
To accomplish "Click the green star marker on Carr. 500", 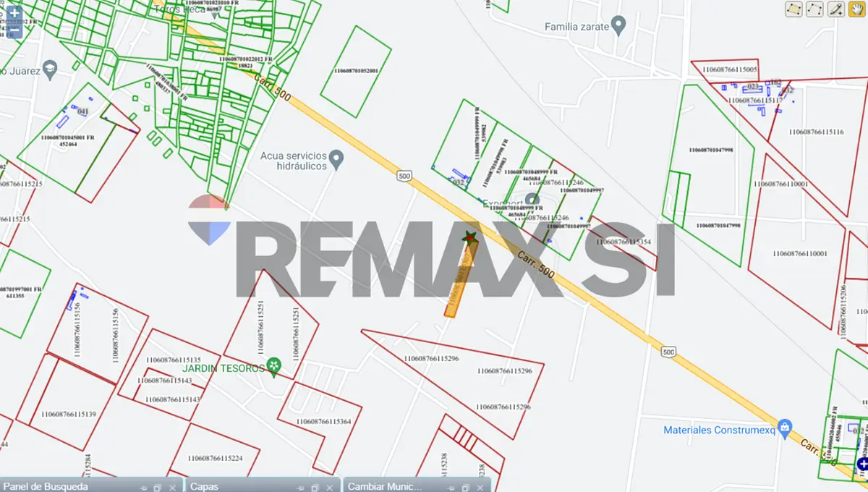I will (x=469, y=237).
